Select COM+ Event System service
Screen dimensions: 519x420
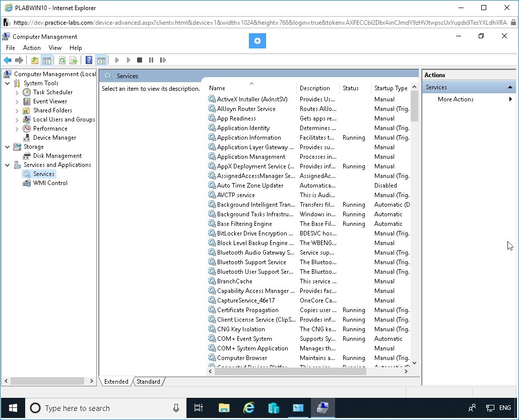tap(244, 339)
